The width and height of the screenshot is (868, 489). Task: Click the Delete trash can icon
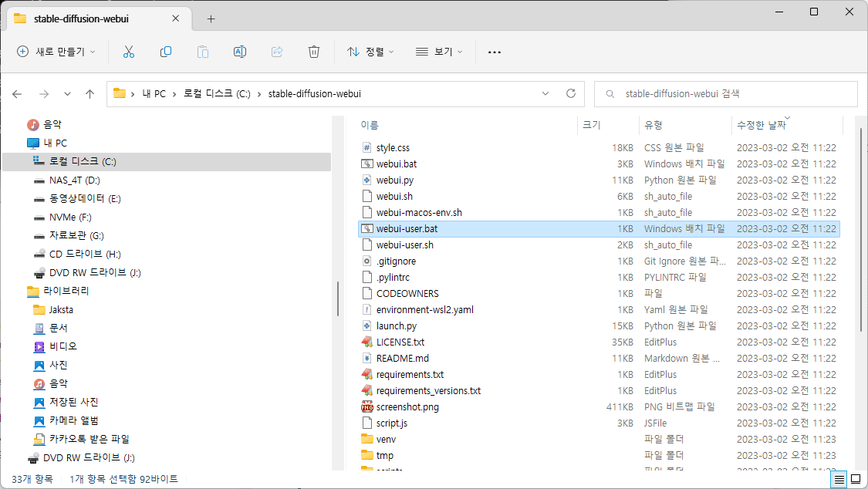314,52
